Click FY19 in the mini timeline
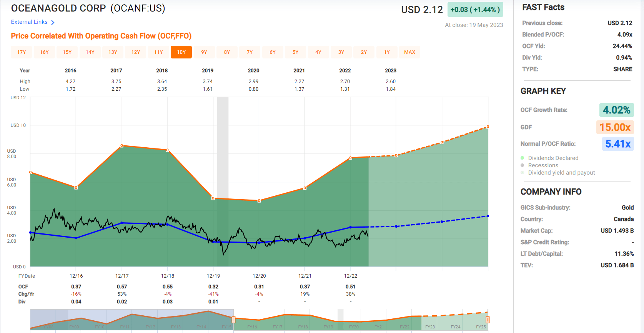The image size is (644, 333). coord(328,327)
